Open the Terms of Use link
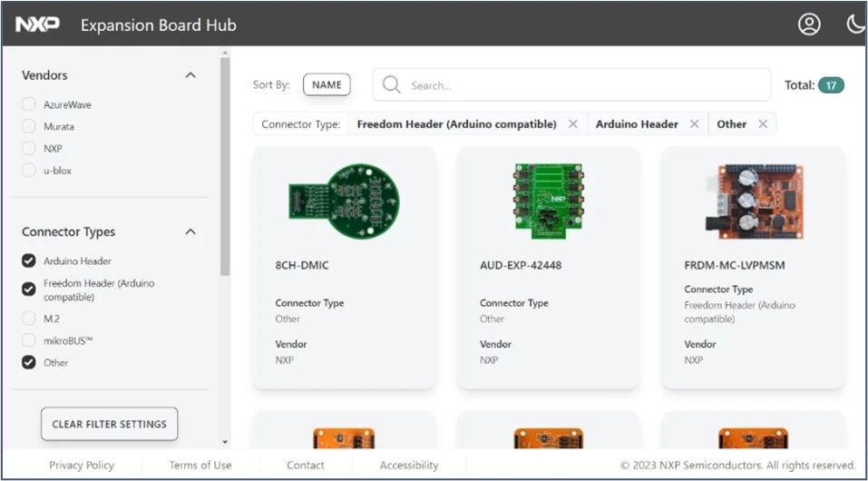Viewport: 868px width, 481px height. [x=200, y=465]
